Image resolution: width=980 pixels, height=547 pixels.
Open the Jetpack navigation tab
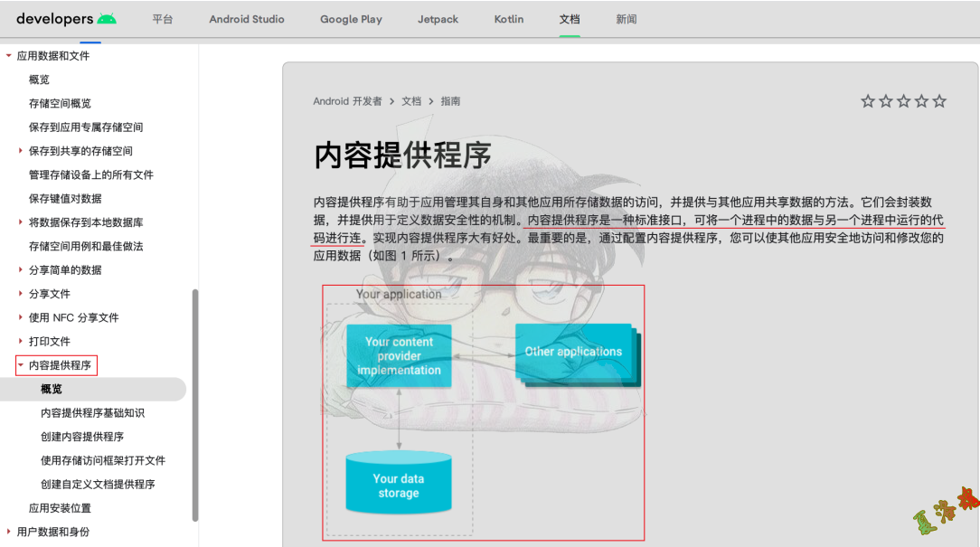(438, 19)
